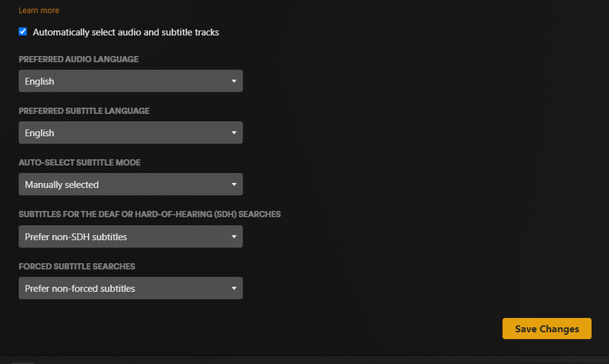Click the arrow beside 'Prefer non-forced subtitles'
Screen dimensions: 609x364
point(234,288)
